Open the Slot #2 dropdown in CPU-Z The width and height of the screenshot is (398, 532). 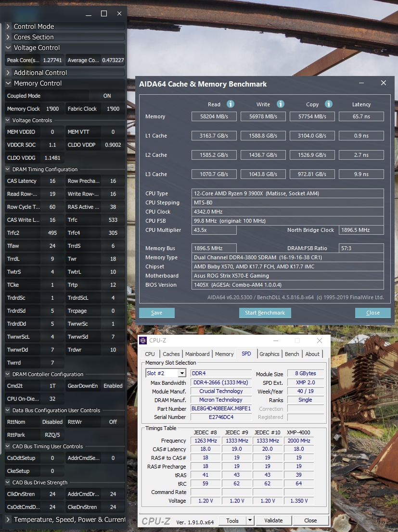(182, 373)
